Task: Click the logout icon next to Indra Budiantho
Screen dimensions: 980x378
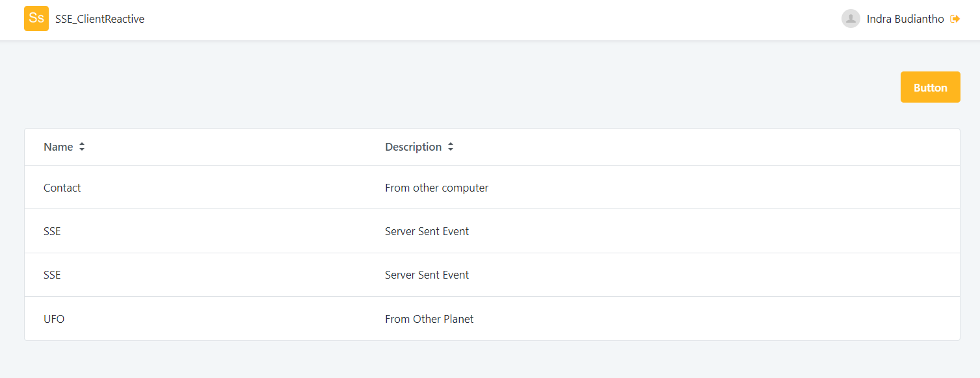Action: tap(955, 19)
